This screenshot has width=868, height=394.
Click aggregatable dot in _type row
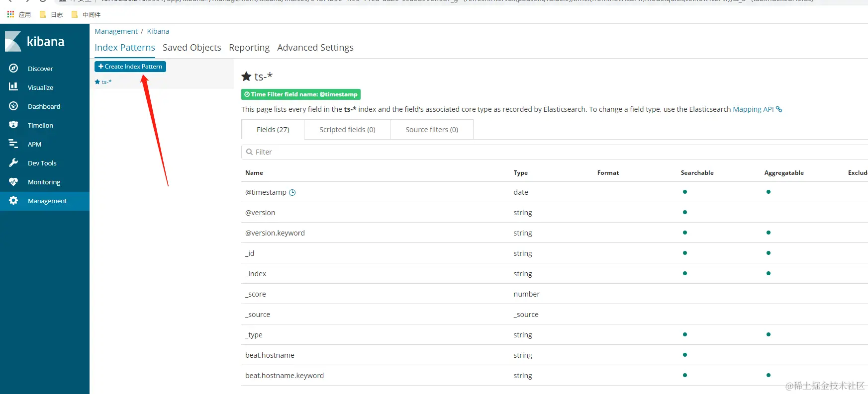tap(769, 334)
